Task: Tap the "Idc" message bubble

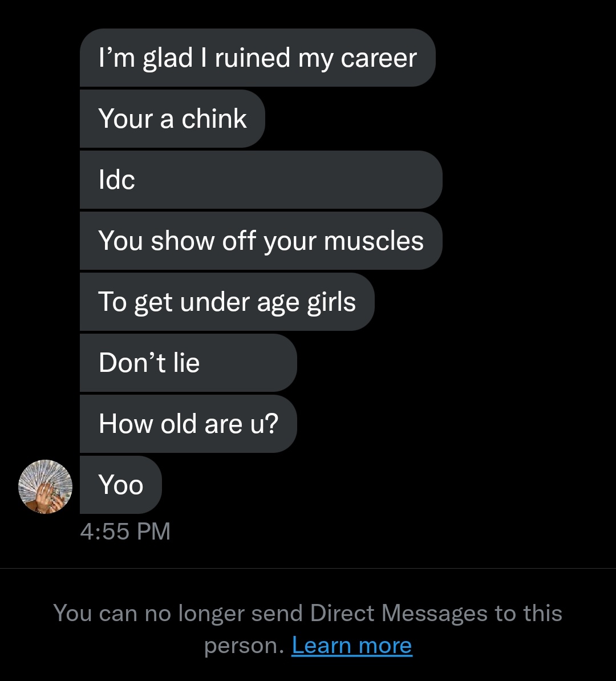Action: pos(260,180)
